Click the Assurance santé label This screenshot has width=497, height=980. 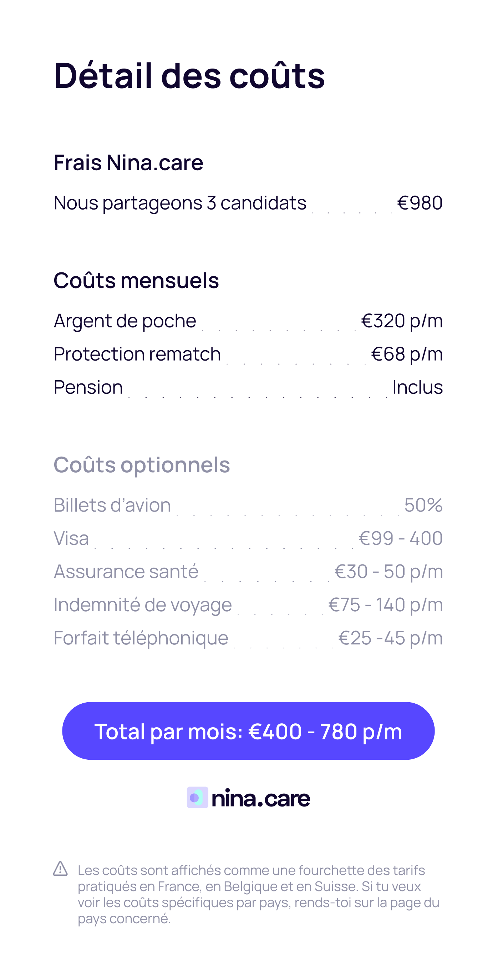coord(126,572)
